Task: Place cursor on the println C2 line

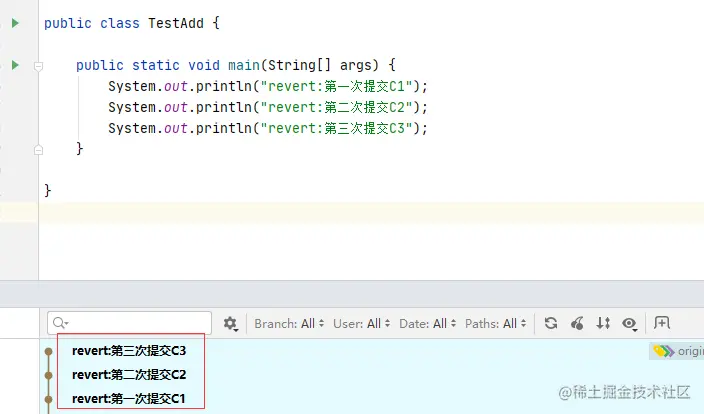Action: point(268,107)
